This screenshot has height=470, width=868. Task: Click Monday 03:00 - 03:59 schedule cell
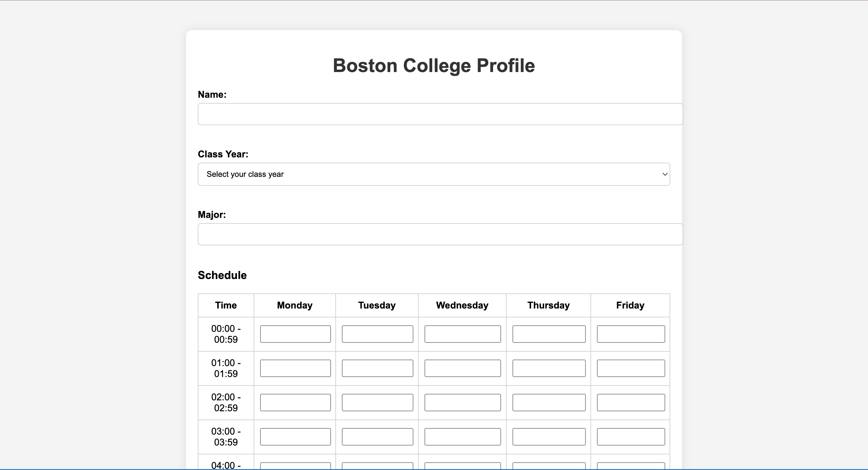(295, 437)
